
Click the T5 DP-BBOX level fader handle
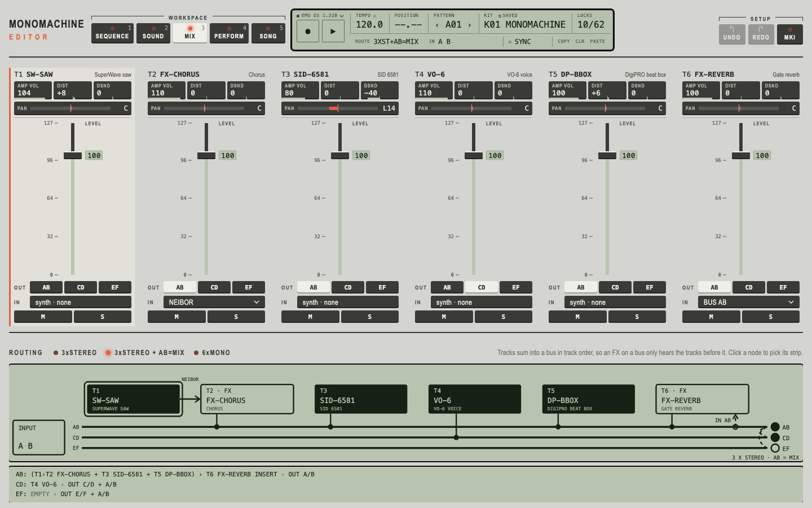[607, 155]
